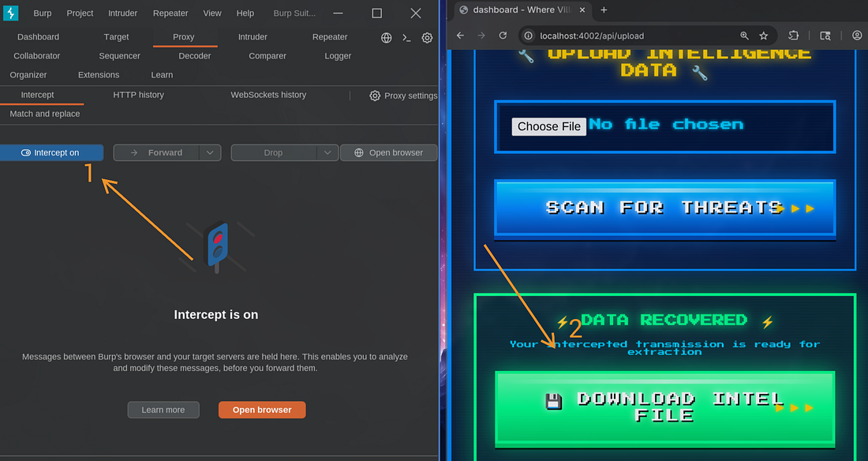Toggle Intercept on button off
Image resolution: width=868 pixels, height=461 pixels.
[51, 152]
